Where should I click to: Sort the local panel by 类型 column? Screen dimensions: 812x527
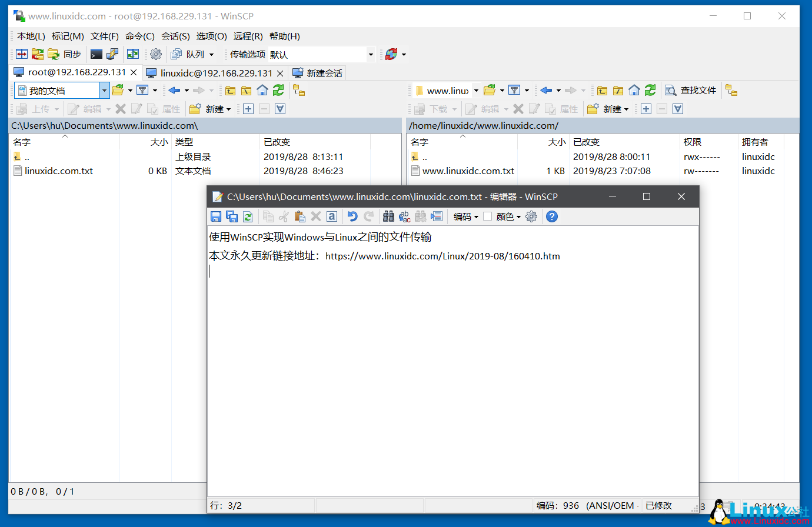click(x=215, y=142)
